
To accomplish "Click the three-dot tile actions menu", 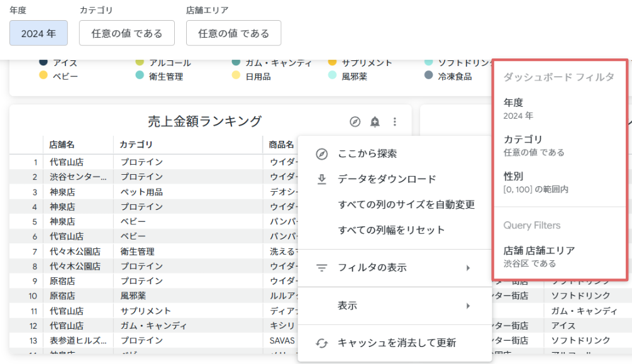I will [394, 121].
